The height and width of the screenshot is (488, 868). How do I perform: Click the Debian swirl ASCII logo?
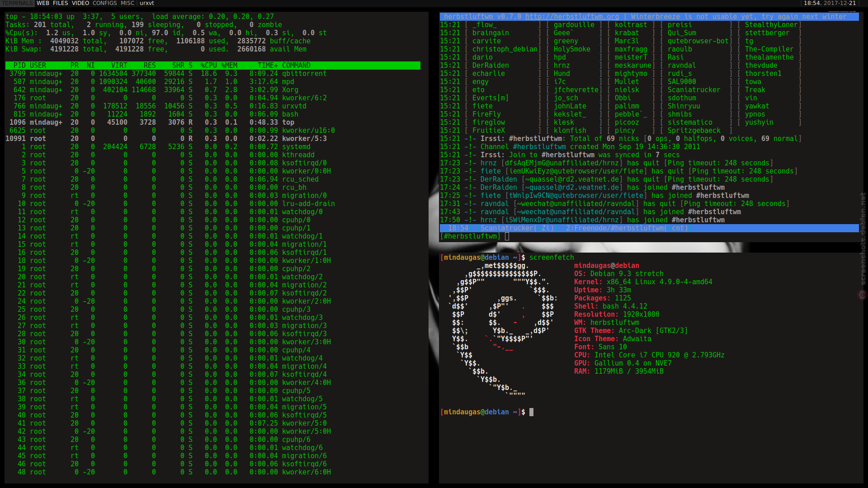point(503,330)
